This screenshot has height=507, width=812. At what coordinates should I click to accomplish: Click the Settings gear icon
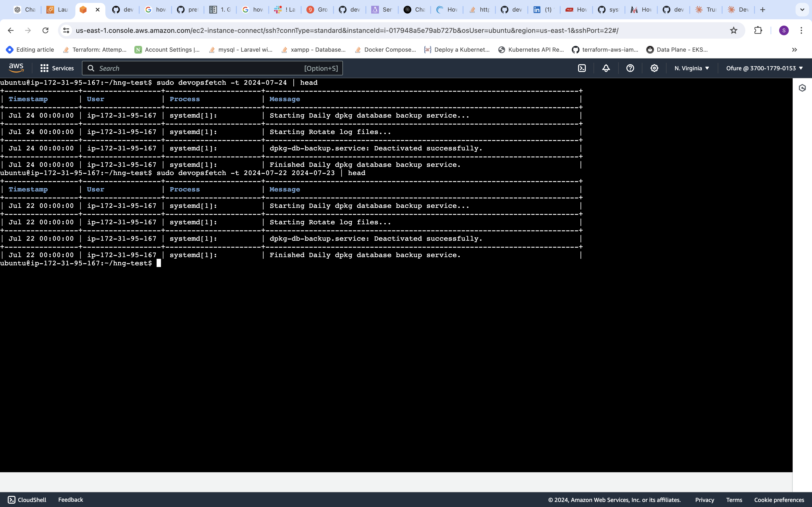[x=654, y=68]
